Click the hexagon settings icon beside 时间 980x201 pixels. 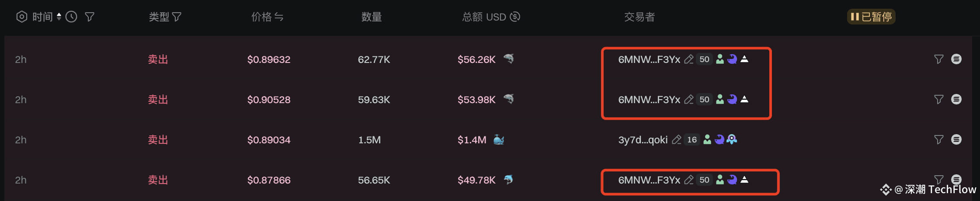(x=21, y=17)
